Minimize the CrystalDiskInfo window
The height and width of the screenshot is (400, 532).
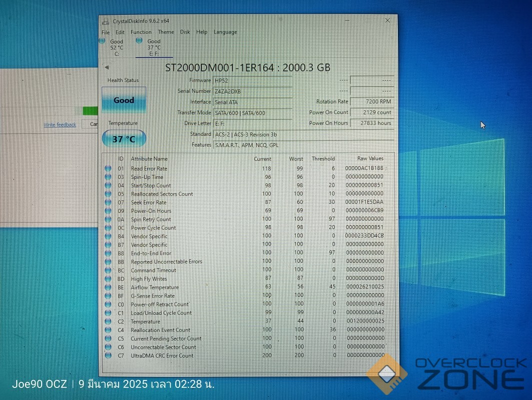pyautogui.click(x=347, y=20)
